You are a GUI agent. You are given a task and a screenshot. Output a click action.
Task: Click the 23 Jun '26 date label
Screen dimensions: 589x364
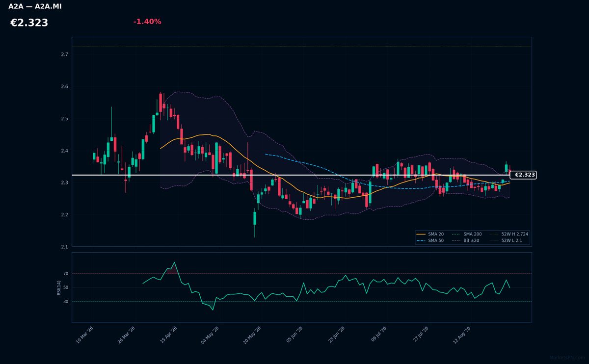pos(336,335)
